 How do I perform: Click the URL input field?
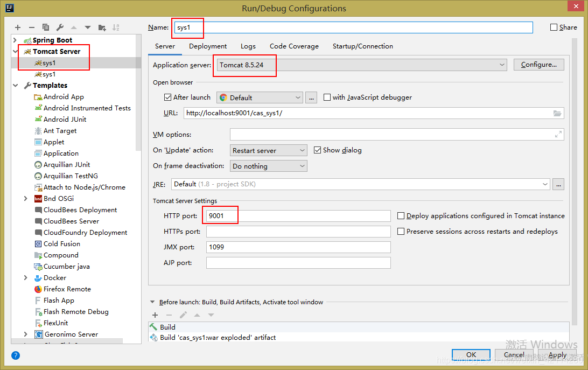[374, 113]
